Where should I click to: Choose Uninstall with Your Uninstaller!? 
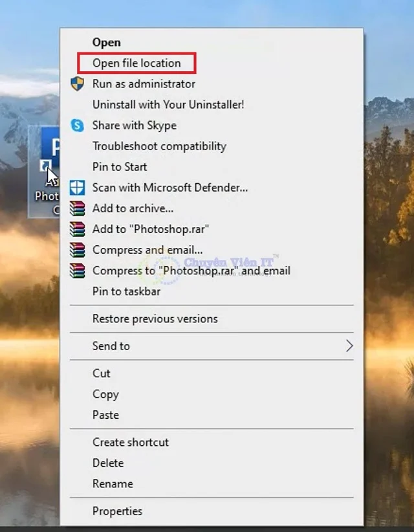tap(168, 104)
